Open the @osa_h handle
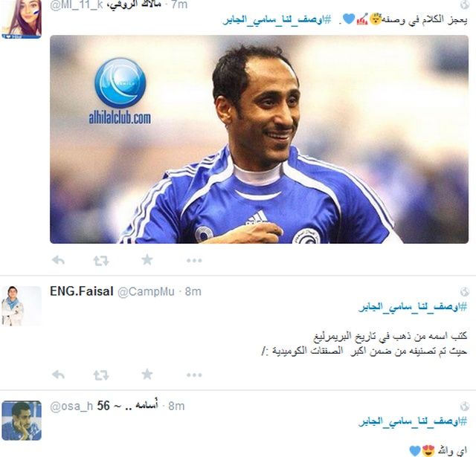This screenshot has width=476, height=457. pyautogui.click(x=71, y=406)
